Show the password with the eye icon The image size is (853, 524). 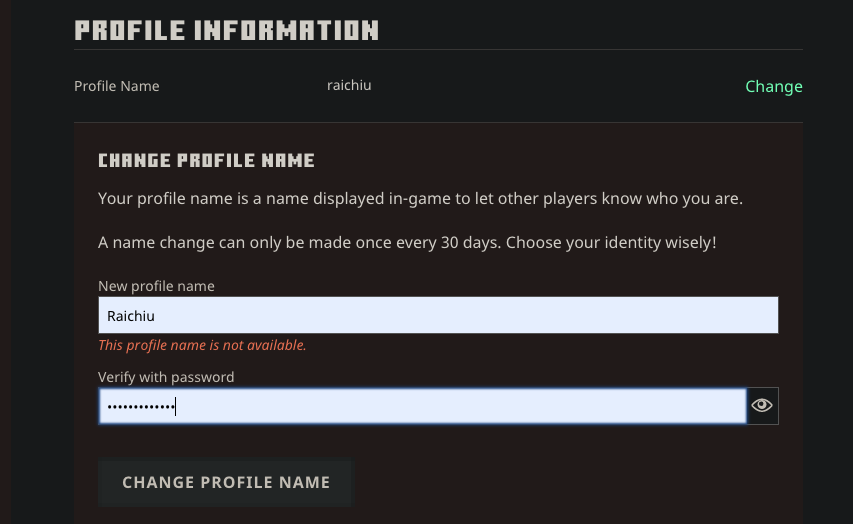(x=762, y=406)
